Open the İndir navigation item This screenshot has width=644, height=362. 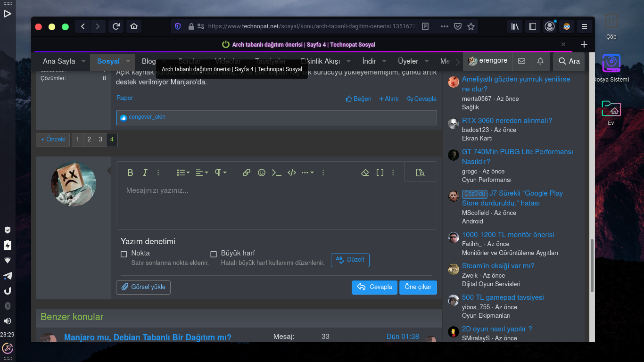point(369,61)
